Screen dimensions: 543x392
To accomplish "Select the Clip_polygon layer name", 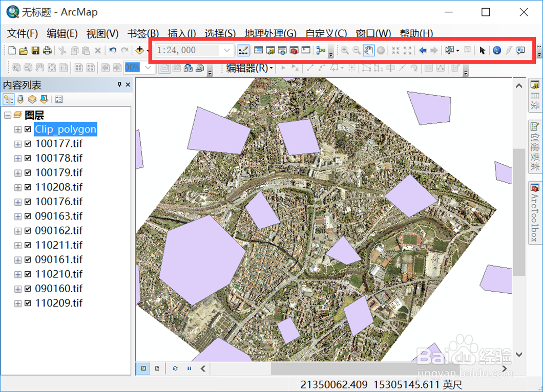I will tap(66, 129).
